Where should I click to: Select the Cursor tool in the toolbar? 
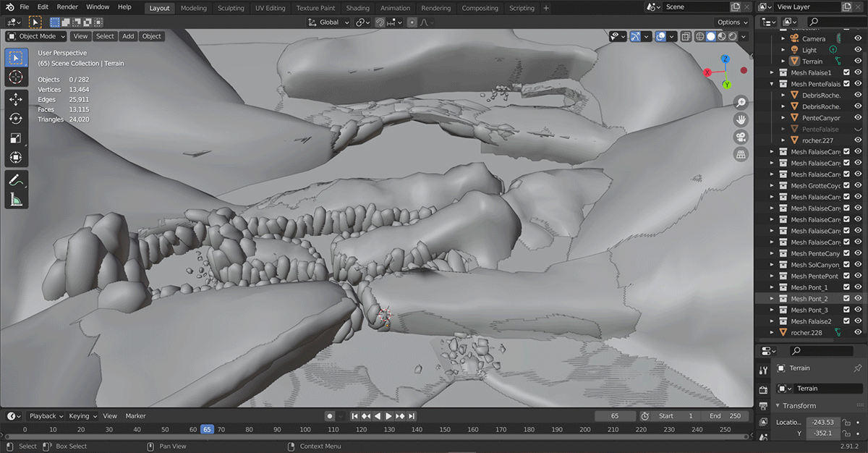point(16,77)
